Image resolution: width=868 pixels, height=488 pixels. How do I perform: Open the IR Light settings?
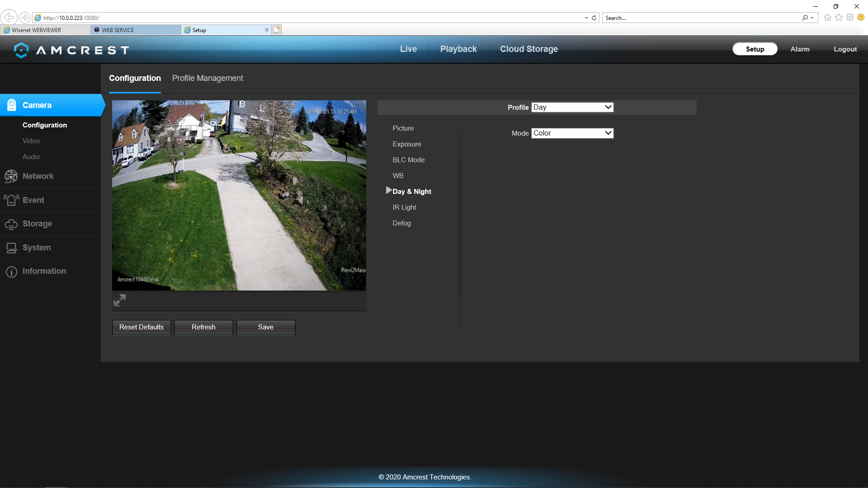click(x=404, y=207)
